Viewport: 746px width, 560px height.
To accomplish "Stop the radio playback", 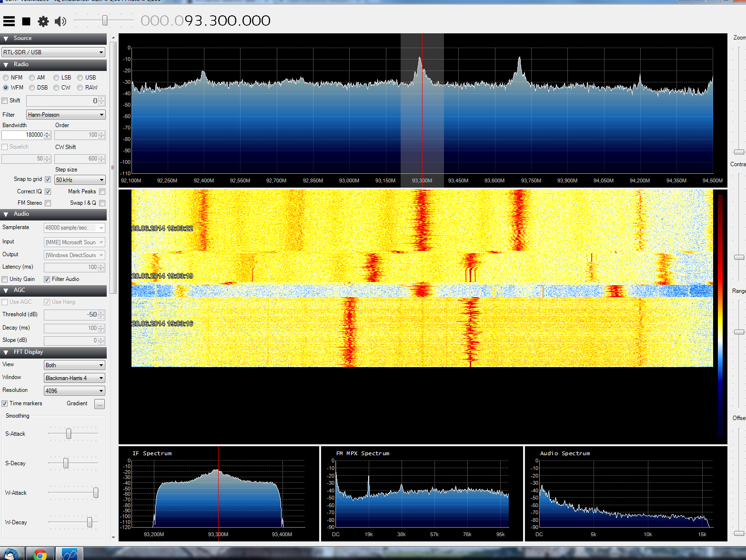I will (26, 21).
